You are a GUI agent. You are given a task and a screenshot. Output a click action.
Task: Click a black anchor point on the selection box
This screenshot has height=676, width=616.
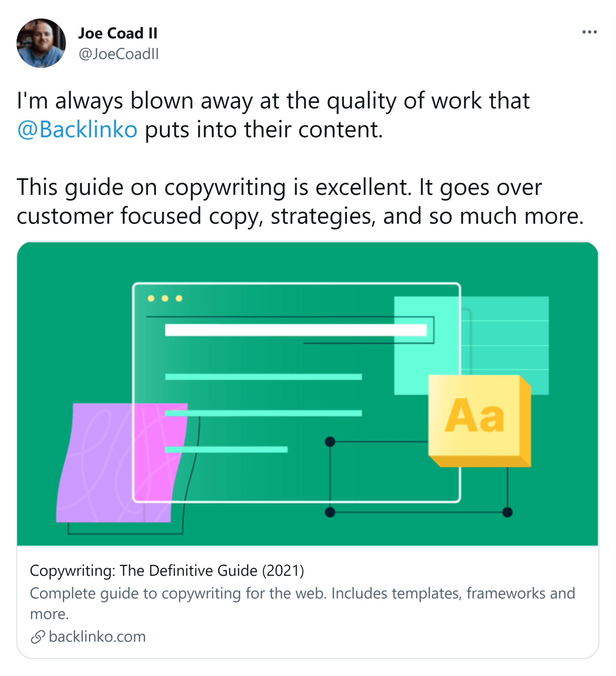tap(330, 441)
